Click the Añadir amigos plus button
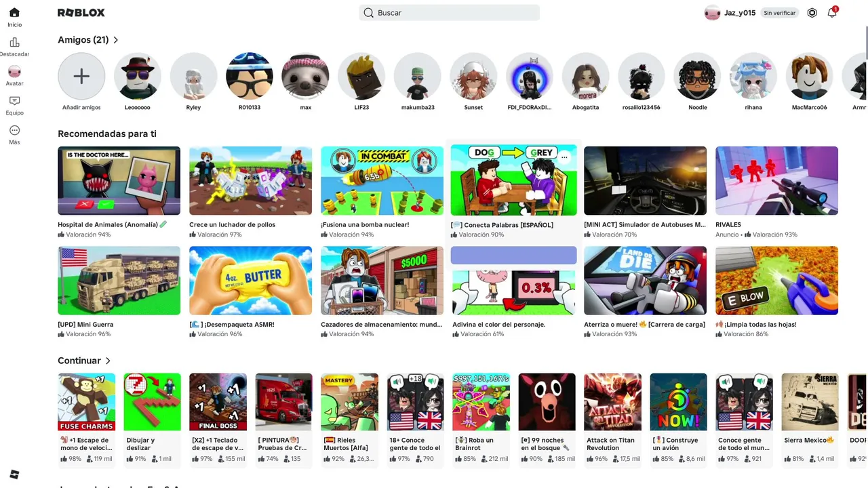The image size is (868, 488). (x=81, y=76)
